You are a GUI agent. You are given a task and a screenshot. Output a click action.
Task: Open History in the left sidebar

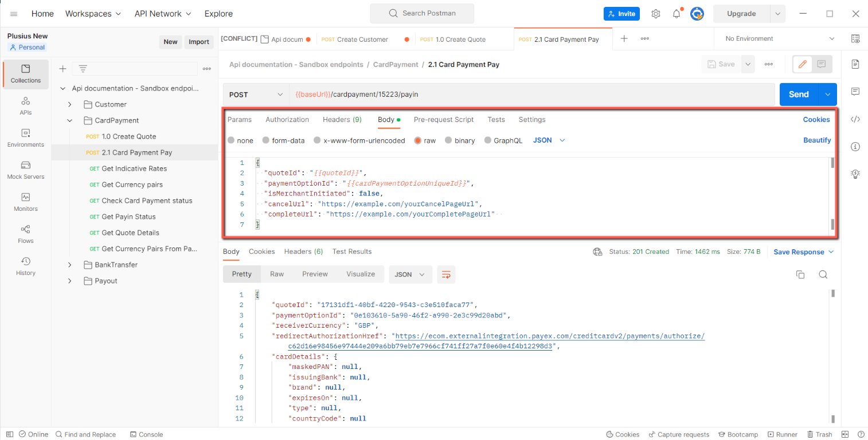click(x=26, y=266)
